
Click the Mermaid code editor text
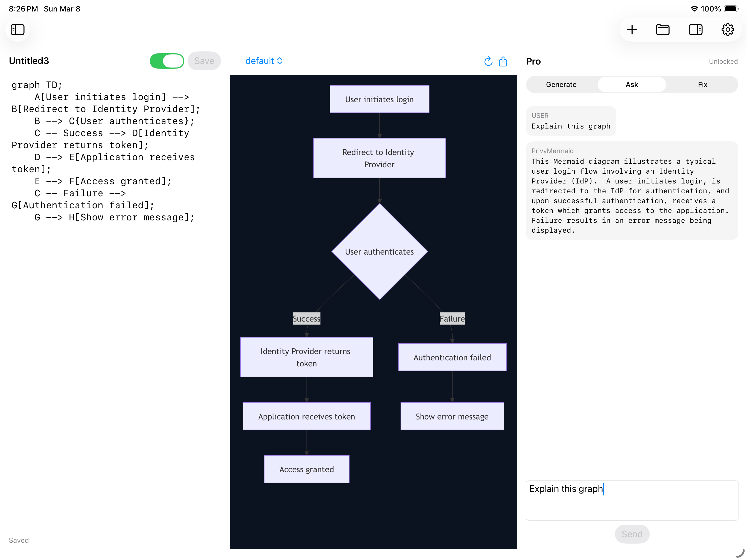point(106,151)
